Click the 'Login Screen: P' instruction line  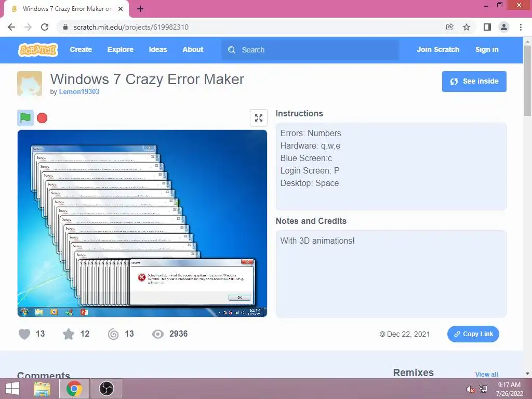click(310, 170)
